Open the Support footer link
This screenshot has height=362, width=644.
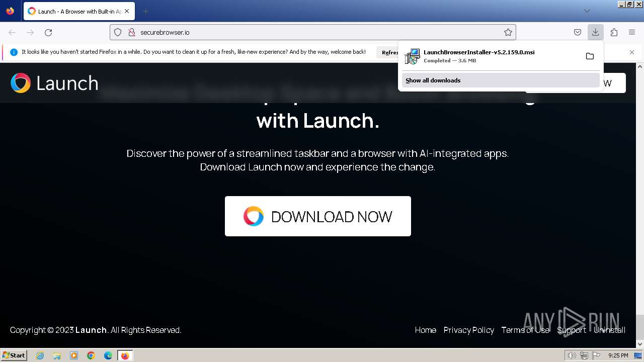point(572,330)
